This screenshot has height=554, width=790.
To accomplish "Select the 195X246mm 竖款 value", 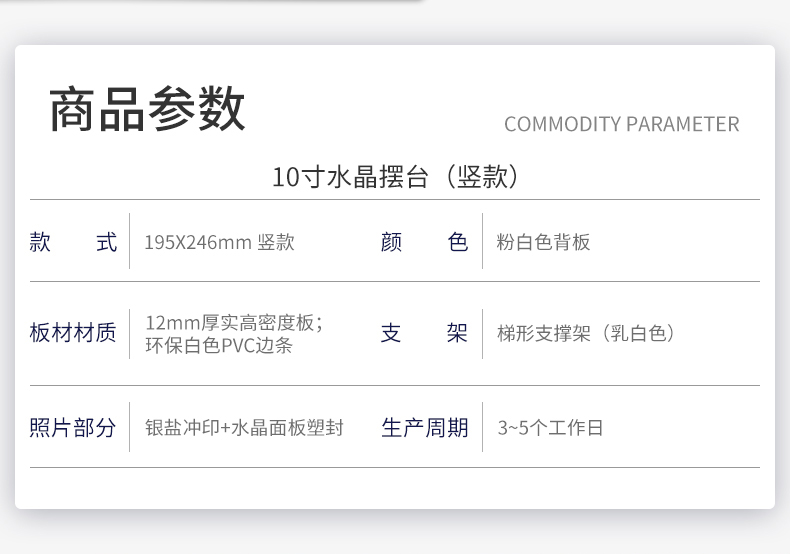I will click(x=219, y=242).
